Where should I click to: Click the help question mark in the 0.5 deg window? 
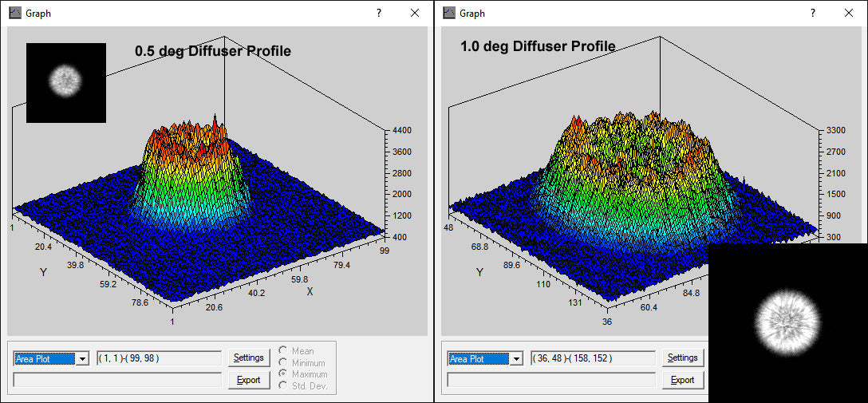click(x=379, y=13)
